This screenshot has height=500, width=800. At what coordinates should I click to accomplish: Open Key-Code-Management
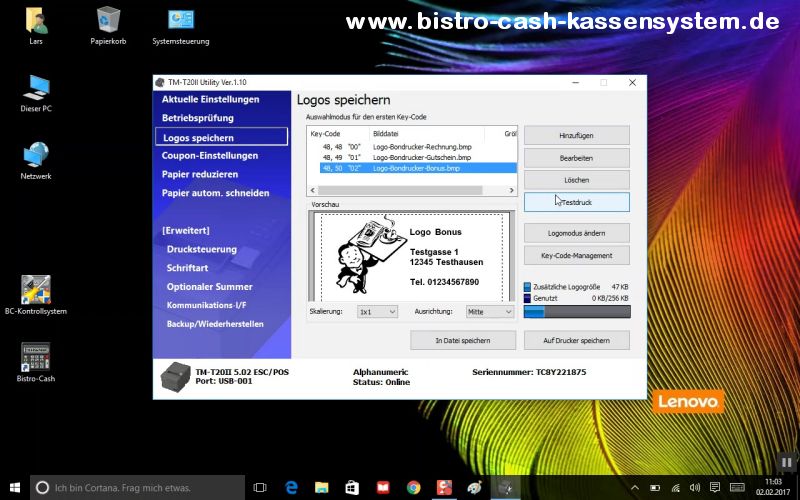coord(577,256)
